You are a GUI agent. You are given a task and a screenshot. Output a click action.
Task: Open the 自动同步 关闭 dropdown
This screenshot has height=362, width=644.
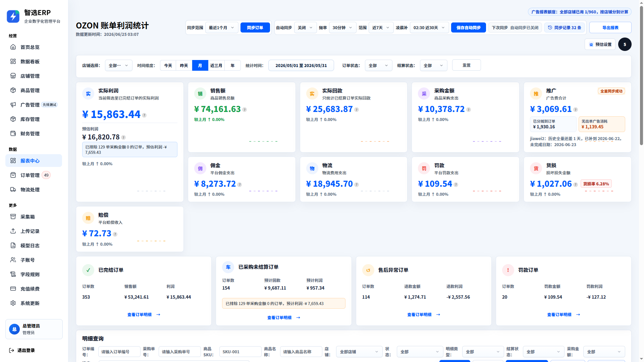coord(305,27)
